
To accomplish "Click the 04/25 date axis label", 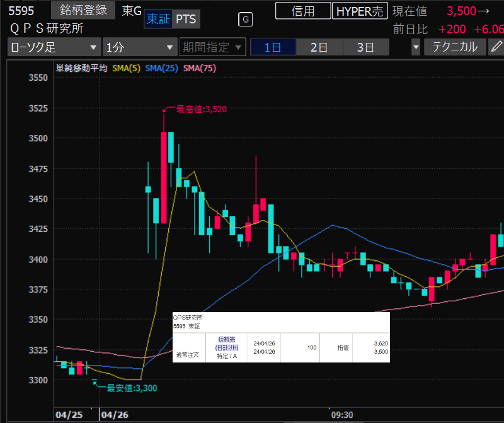I will point(69,415).
